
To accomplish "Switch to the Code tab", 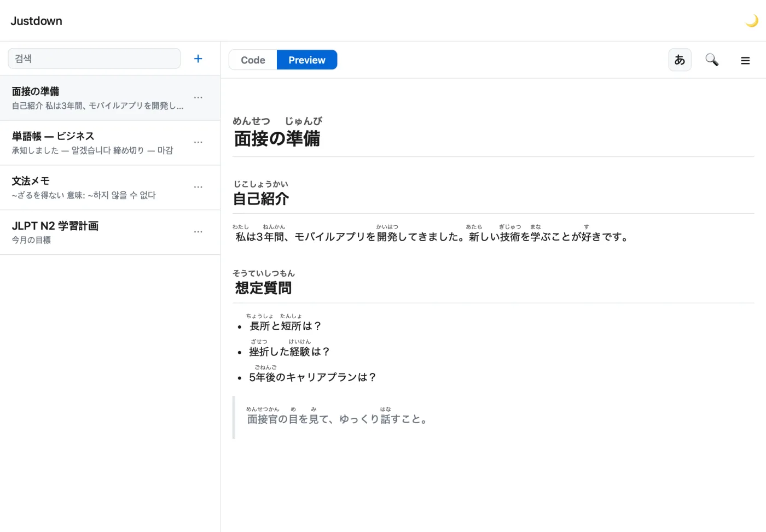I will point(253,60).
